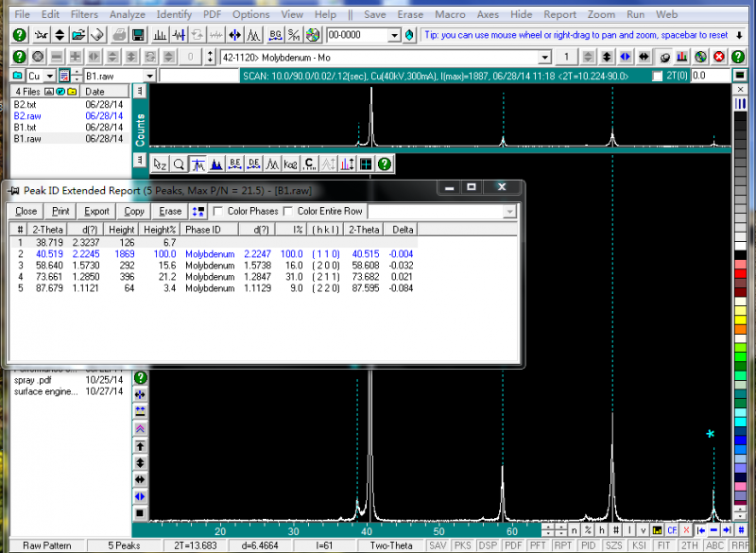Click the print icon in main toolbar
This screenshot has width=756, height=553.
[x=119, y=35]
